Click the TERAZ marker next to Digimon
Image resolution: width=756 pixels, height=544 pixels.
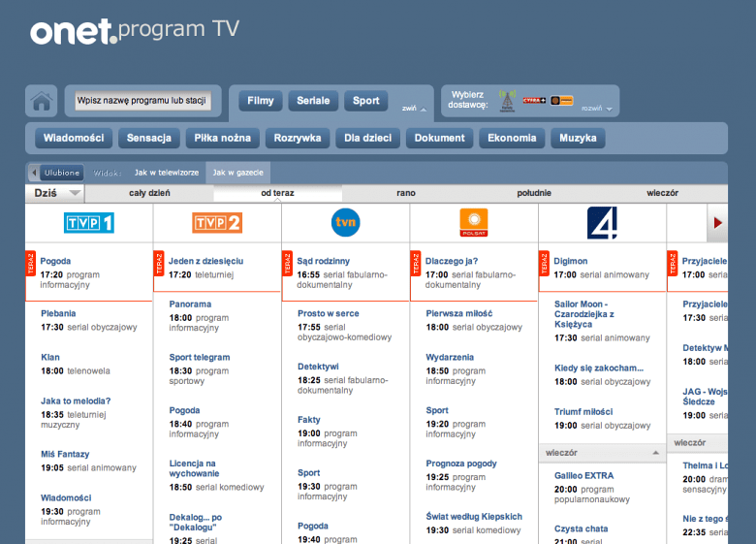[544, 264]
